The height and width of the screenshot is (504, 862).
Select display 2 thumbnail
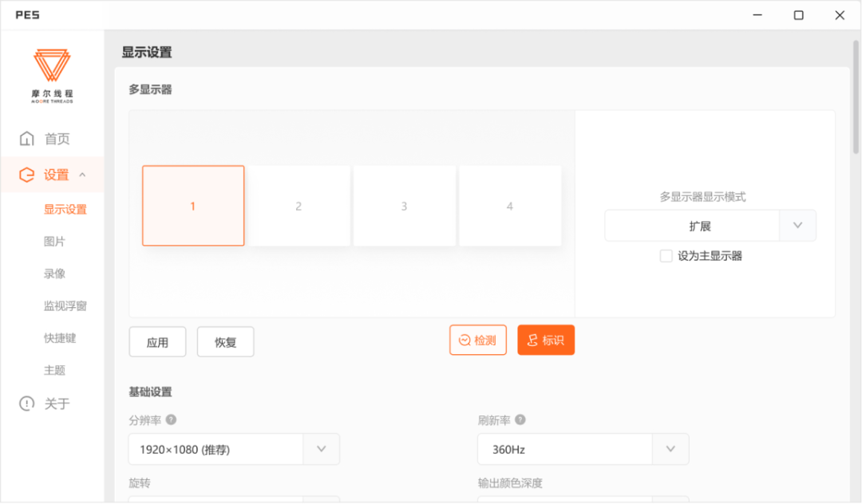pos(299,206)
